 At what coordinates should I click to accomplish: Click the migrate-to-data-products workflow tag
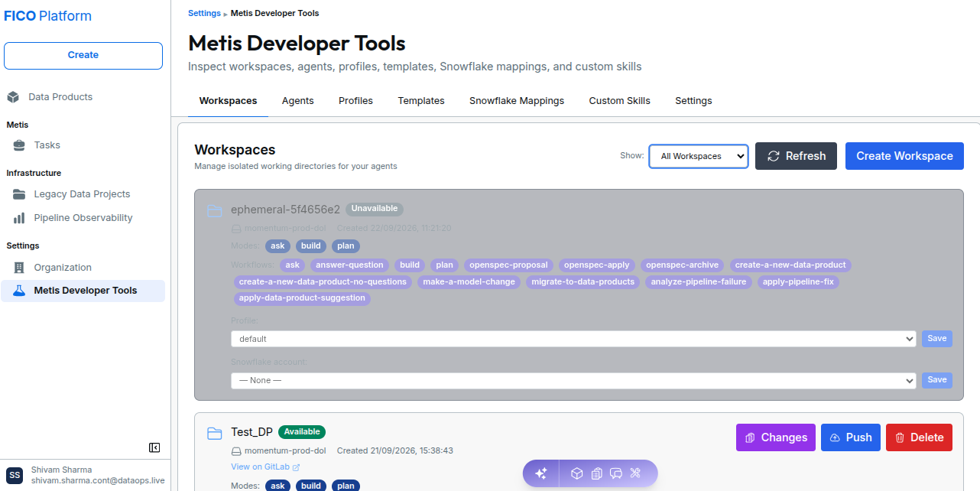tap(583, 282)
